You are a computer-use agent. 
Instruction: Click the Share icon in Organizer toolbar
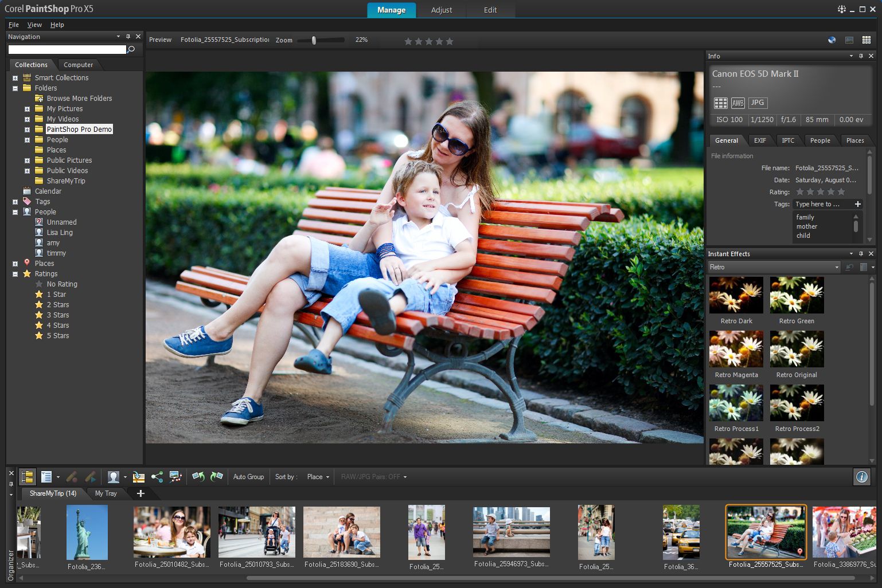pos(157,477)
